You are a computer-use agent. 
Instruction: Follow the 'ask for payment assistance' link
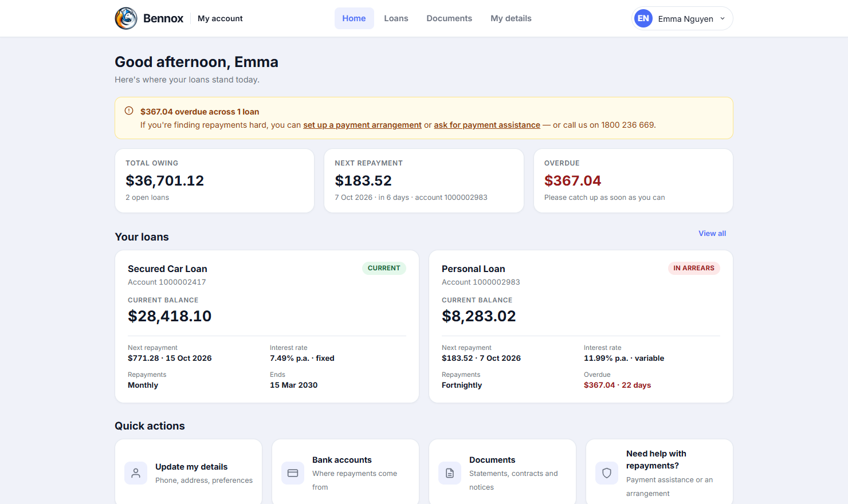coord(487,125)
